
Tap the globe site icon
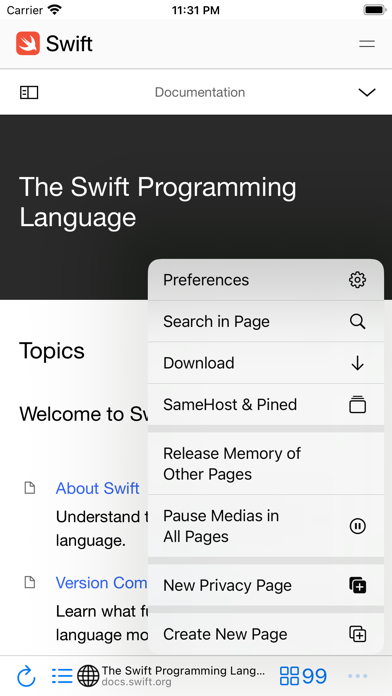click(x=88, y=676)
